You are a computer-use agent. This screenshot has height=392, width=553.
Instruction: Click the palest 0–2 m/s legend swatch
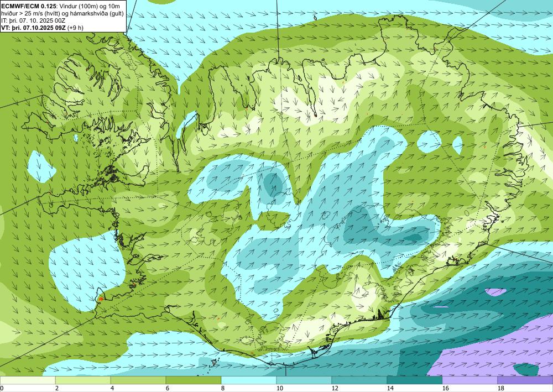pos(28,380)
